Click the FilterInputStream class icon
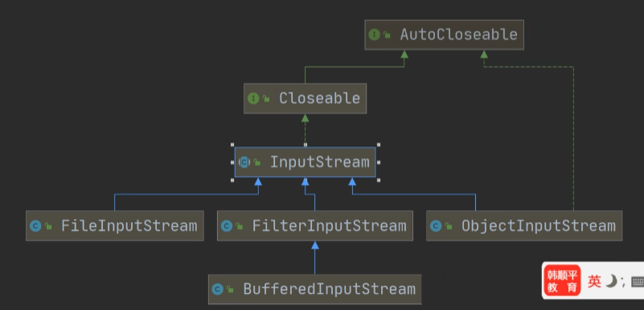 [x=227, y=225]
